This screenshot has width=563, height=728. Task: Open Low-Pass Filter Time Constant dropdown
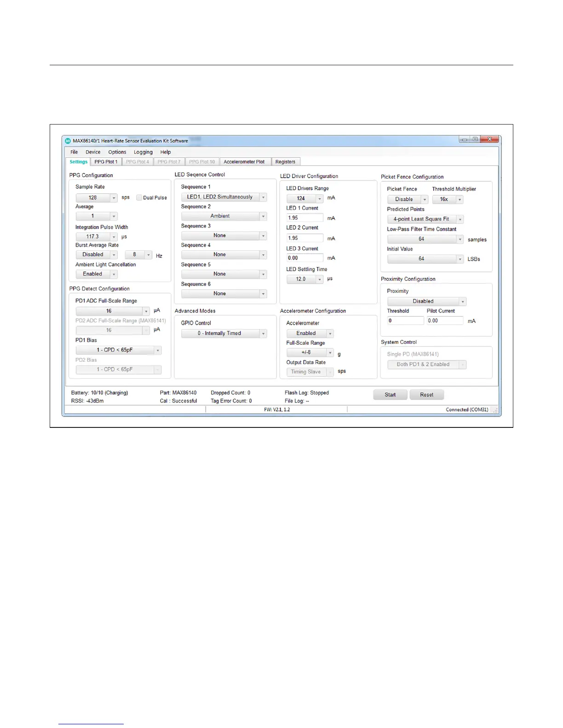425,239
